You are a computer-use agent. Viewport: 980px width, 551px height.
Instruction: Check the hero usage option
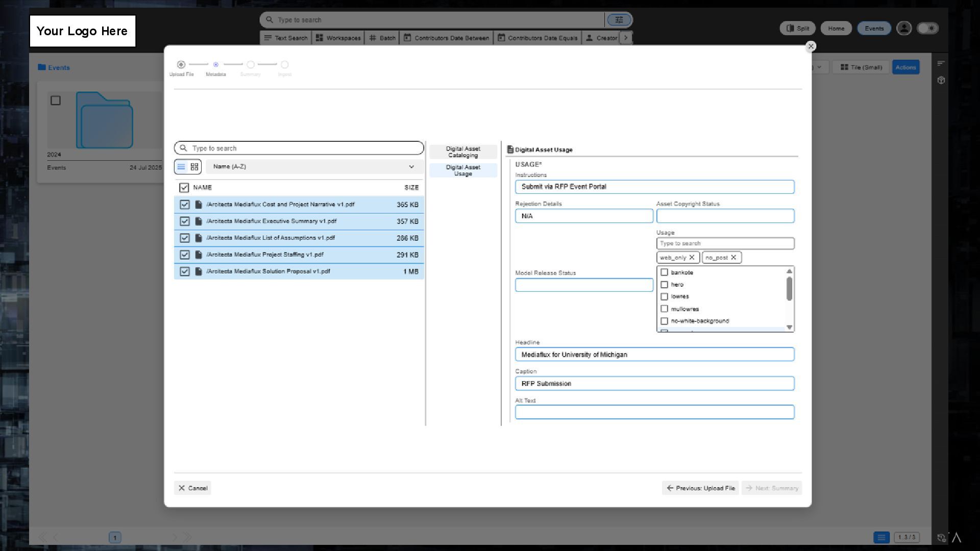pos(664,285)
